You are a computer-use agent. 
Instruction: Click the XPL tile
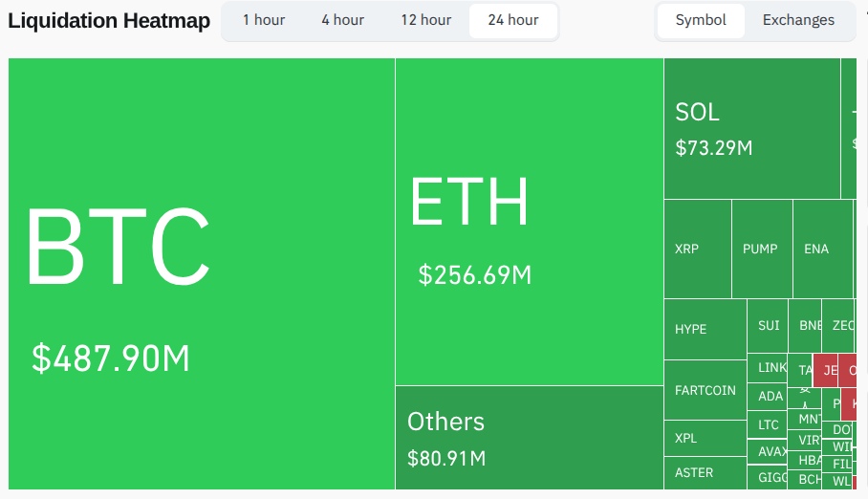tap(705, 438)
